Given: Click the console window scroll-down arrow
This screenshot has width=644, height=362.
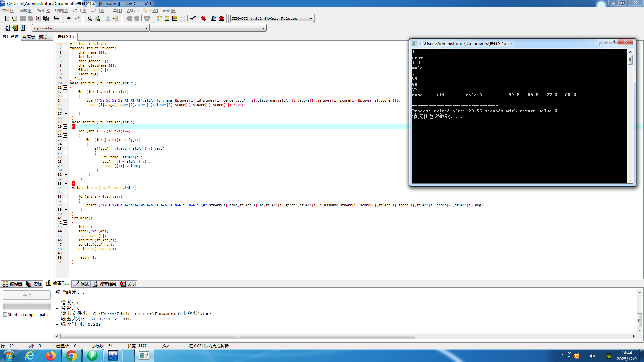Looking at the screenshot, I should coord(630,180).
